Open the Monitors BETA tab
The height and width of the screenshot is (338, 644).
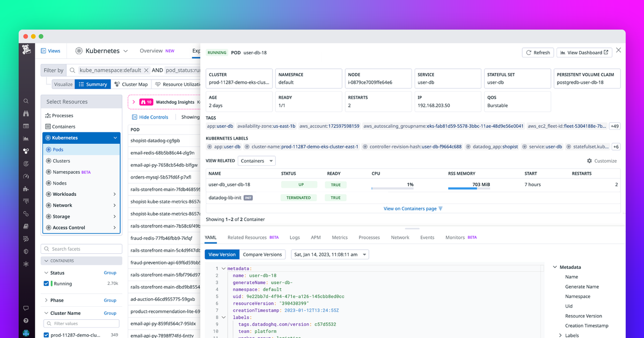pyautogui.click(x=461, y=237)
